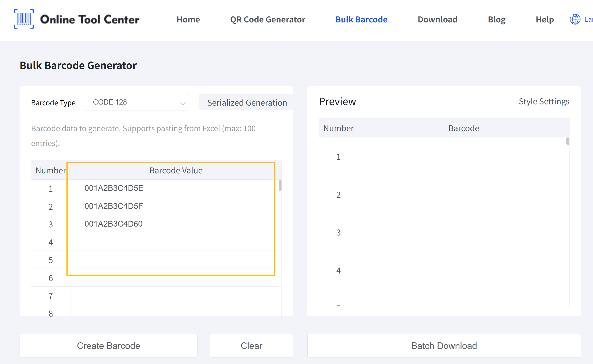
Task: Select the Bulk Barcode navigation tab
Action: (x=361, y=19)
